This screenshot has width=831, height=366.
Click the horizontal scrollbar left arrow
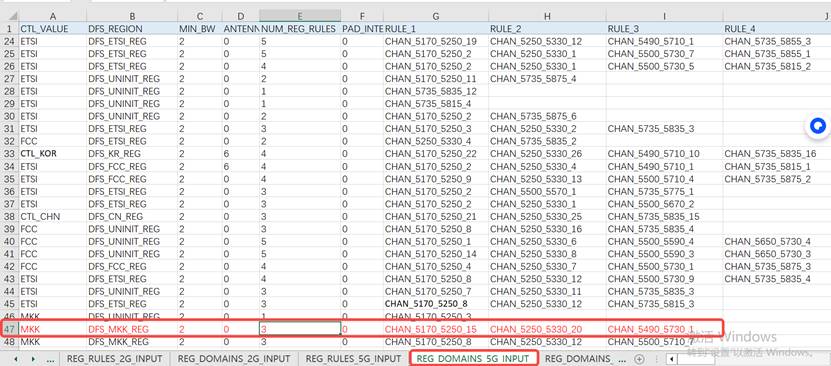(671, 359)
